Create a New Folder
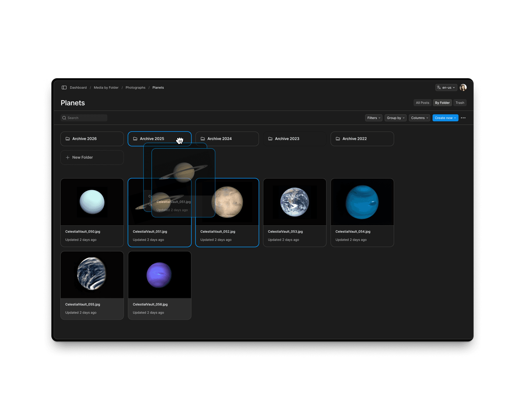525x420 pixels. (92, 157)
